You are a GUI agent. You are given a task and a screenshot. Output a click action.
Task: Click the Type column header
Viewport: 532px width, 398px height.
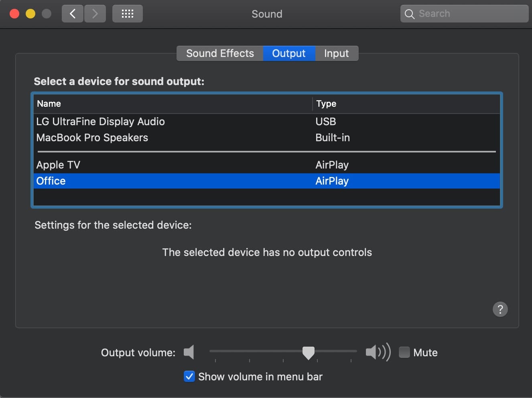(x=326, y=104)
